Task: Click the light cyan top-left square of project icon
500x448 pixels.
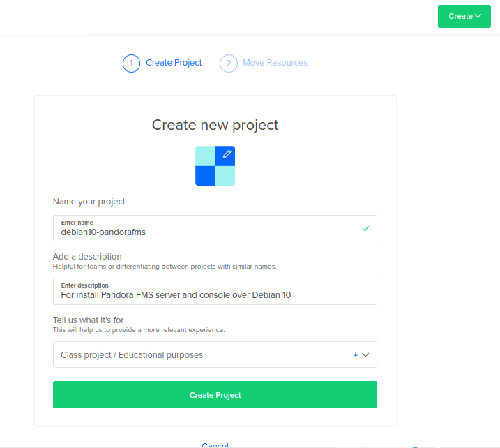Action: point(205,156)
